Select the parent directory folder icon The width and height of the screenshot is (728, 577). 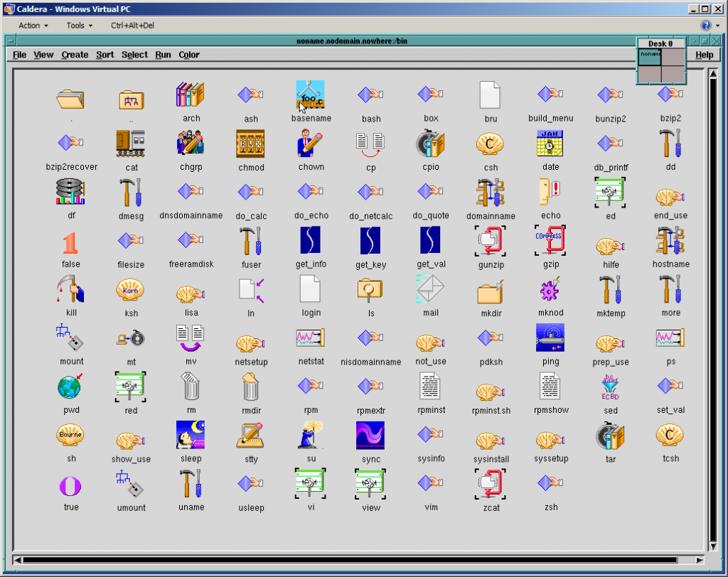[131, 99]
